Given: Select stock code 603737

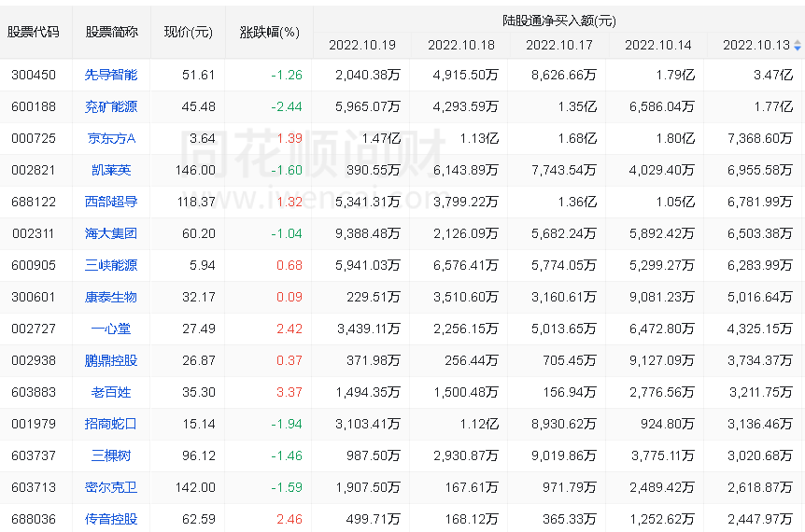Looking at the screenshot, I should [x=34, y=455].
